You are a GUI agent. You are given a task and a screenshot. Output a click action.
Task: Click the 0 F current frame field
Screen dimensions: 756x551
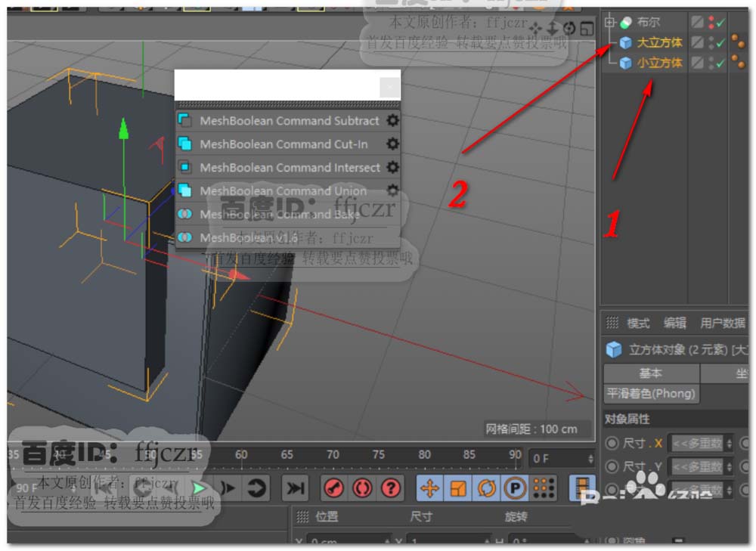(562, 459)
